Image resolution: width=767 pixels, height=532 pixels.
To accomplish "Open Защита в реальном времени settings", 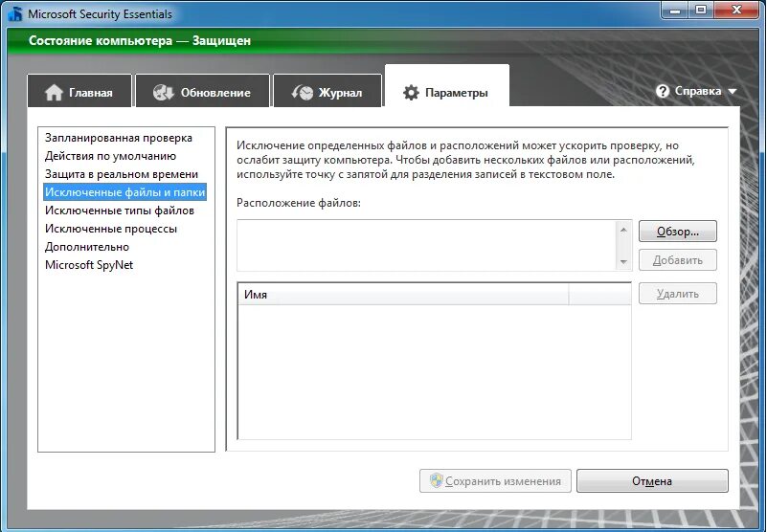I will [122, 174].
